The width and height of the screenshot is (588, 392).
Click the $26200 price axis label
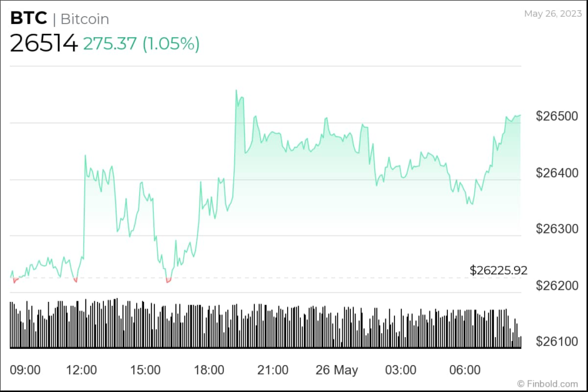click(x=556, y=286)
